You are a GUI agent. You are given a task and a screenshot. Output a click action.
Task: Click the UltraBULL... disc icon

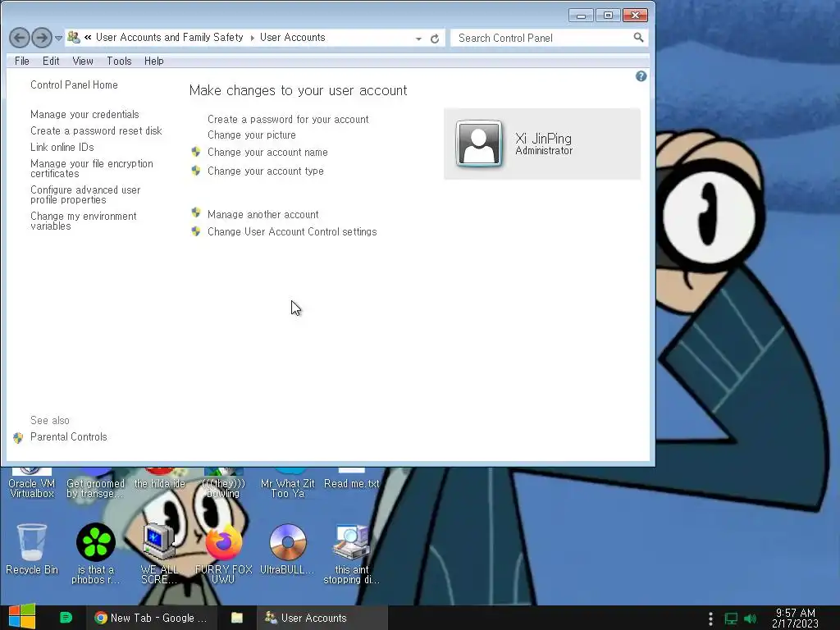[x=288, y=542]
